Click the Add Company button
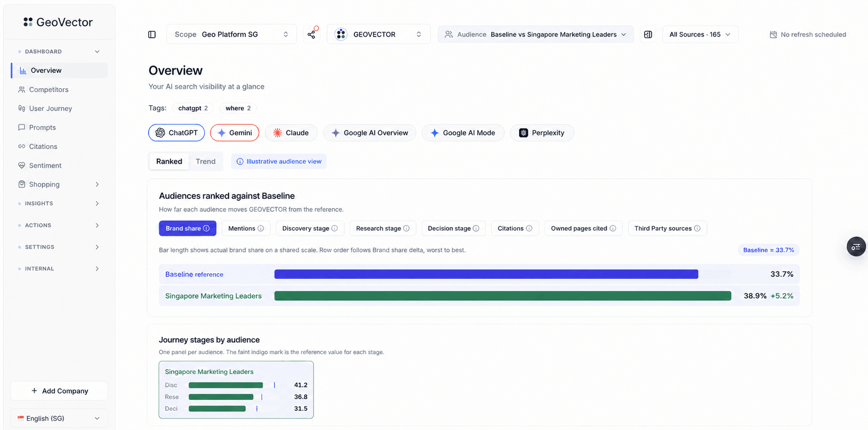This screenshot has width=868, height=430. click(x=59, y=391)
